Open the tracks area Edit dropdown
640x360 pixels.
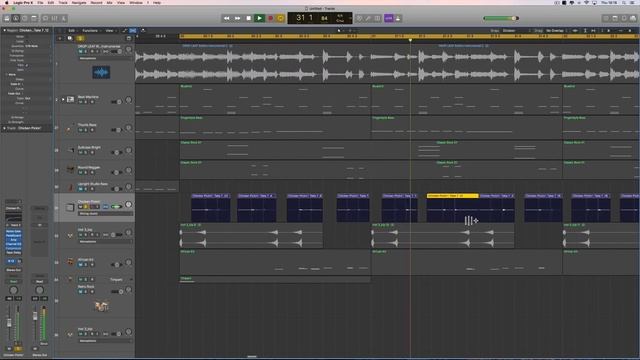pyautogui.click(x=72, y=31)
